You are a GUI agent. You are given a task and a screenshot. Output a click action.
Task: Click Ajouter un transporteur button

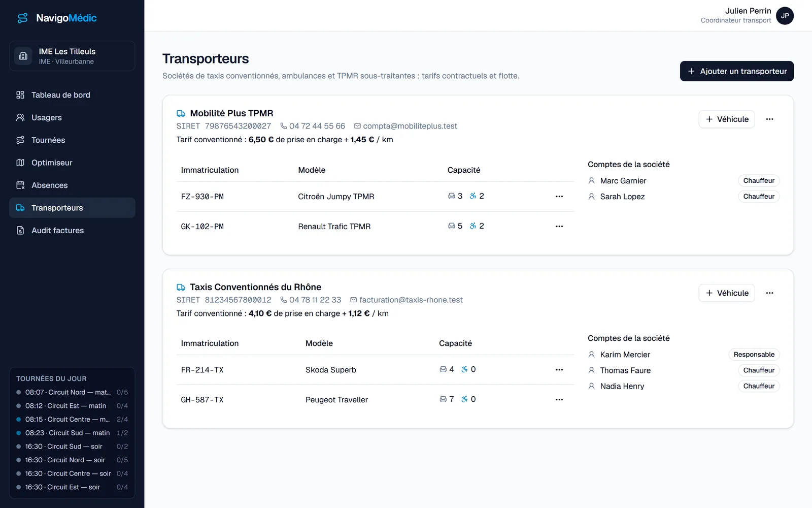[737, 71]
